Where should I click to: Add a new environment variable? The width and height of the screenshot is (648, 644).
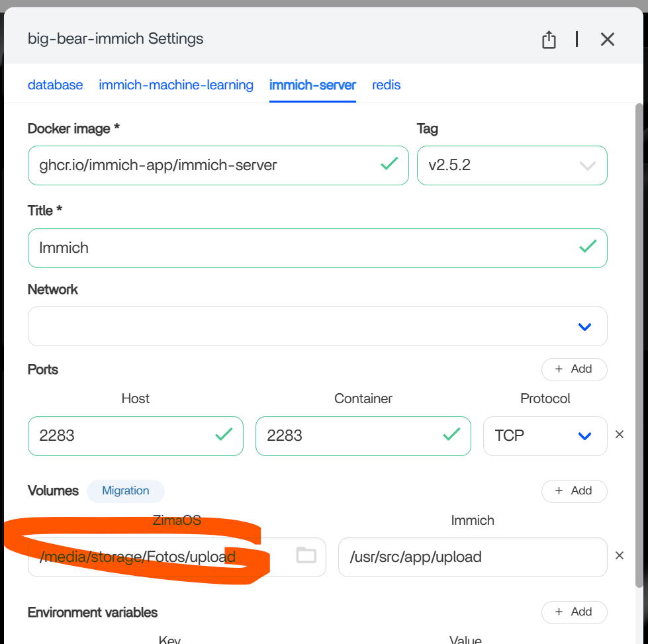[x=574, y=612]
